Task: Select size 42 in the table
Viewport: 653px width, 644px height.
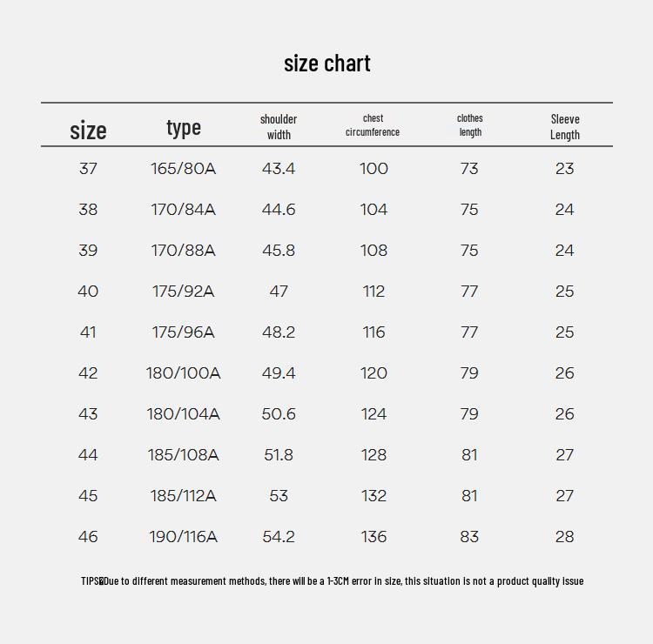Action: tap(88, 373)
